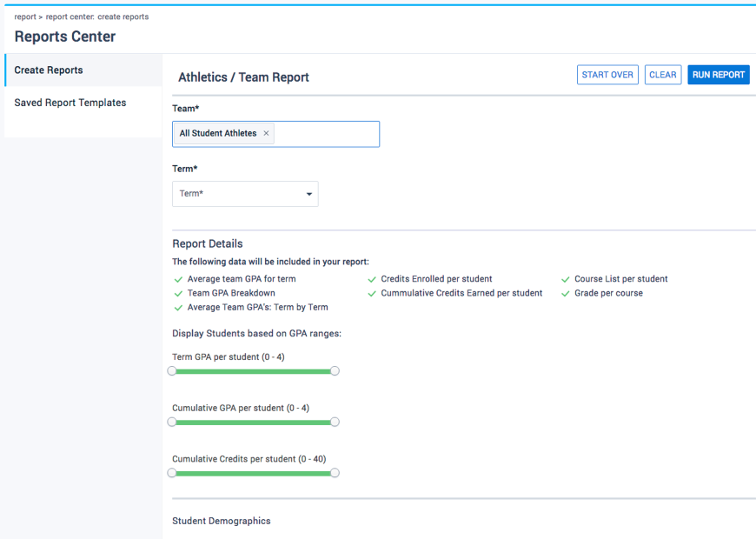Remove the All Student Athletes tag
The width and height of the screenshot is (756, 539).
pos(266,134)
